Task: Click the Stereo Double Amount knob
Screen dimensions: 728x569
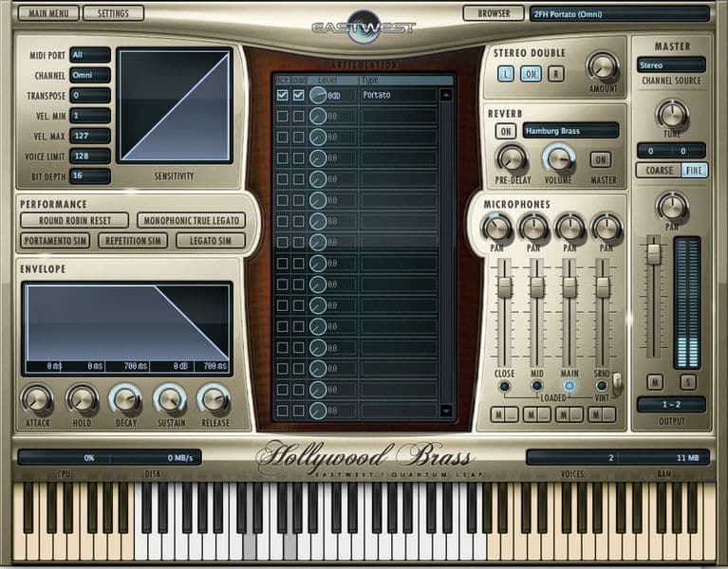Action: (602, 65)
